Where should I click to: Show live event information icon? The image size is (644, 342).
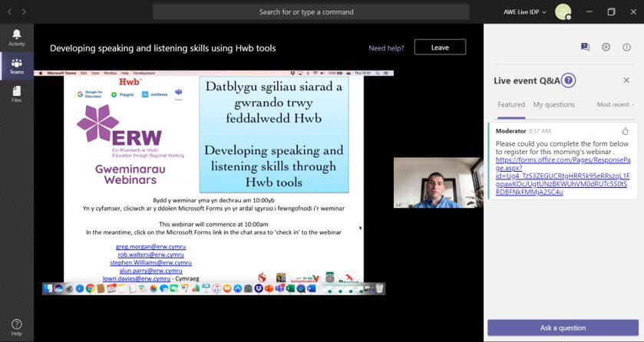(x=627, y=47)
